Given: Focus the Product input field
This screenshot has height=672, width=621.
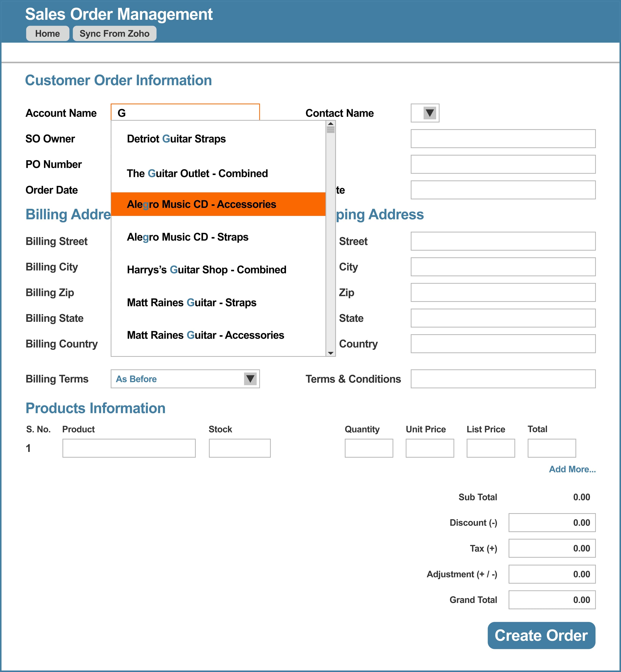Looking at the screenshot, I should (129, 448).
